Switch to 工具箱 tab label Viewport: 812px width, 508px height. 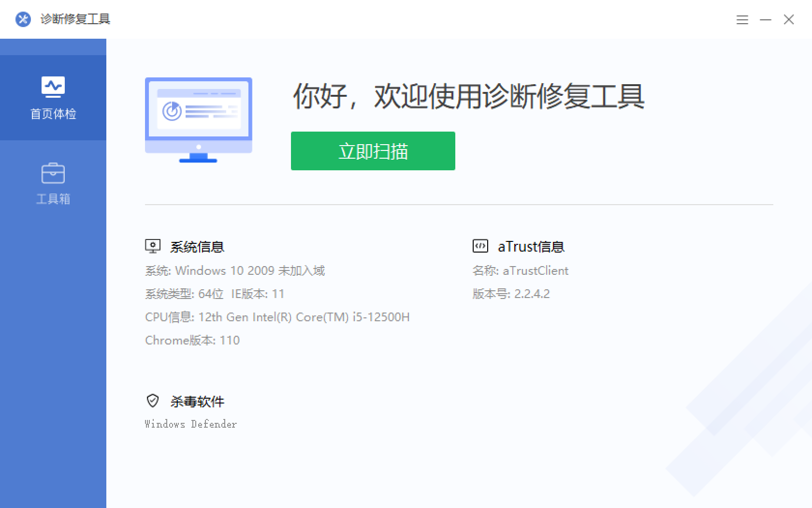click(53, 199)
